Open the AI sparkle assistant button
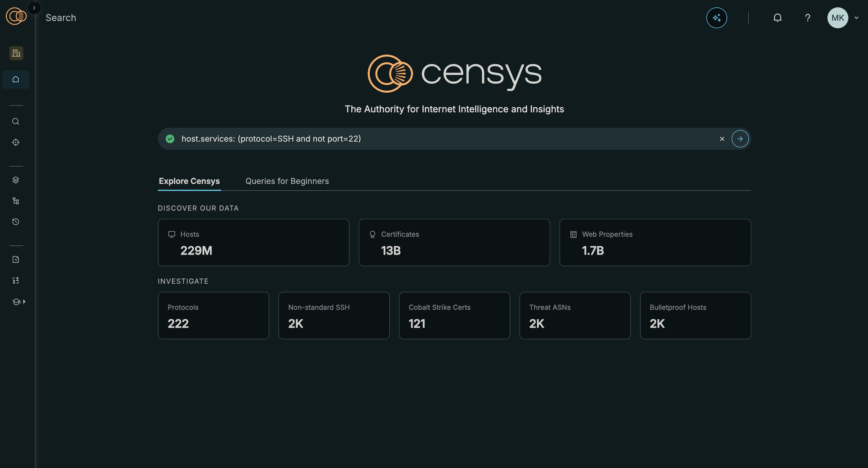The width and height of the screenshot is (868, 468). click(x=716, y=18)
